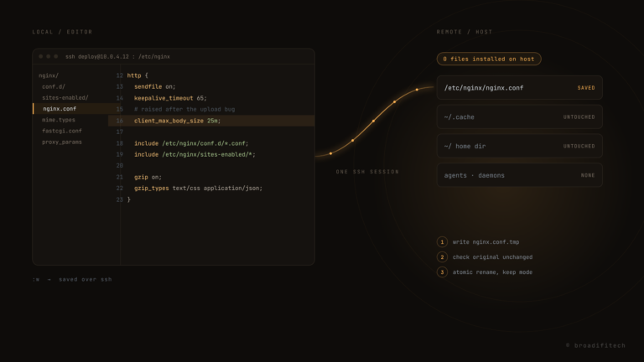Click highlighted 'client_max_body_size 25m;' line

click(x=211, y=121)
